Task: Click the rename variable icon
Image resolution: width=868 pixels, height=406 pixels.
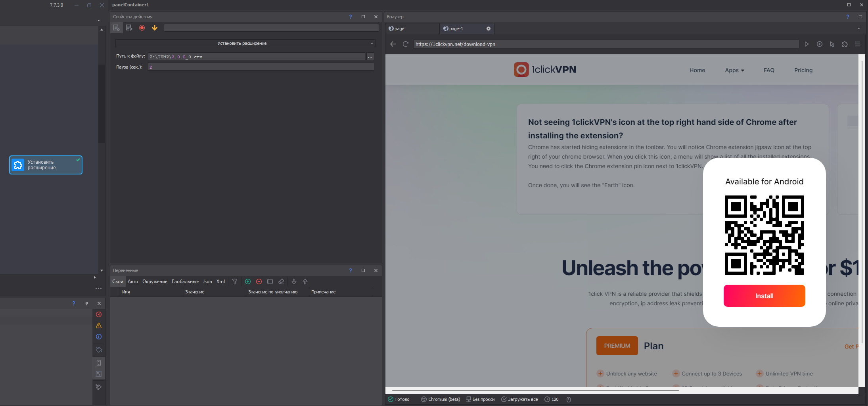Action: click(x=270, y=282)
